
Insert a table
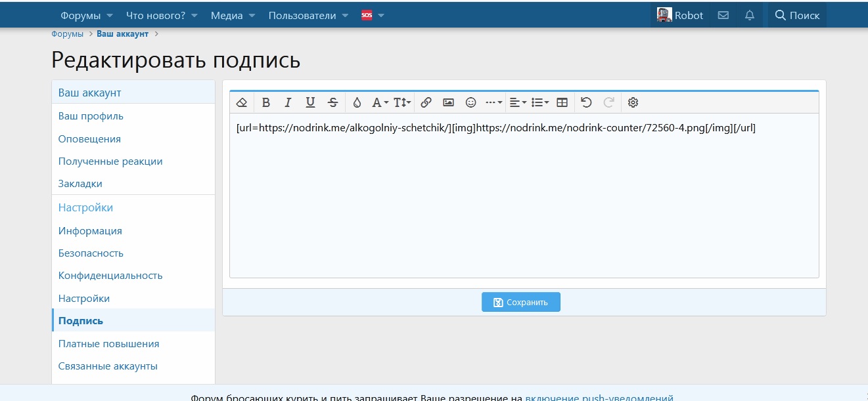562,102
